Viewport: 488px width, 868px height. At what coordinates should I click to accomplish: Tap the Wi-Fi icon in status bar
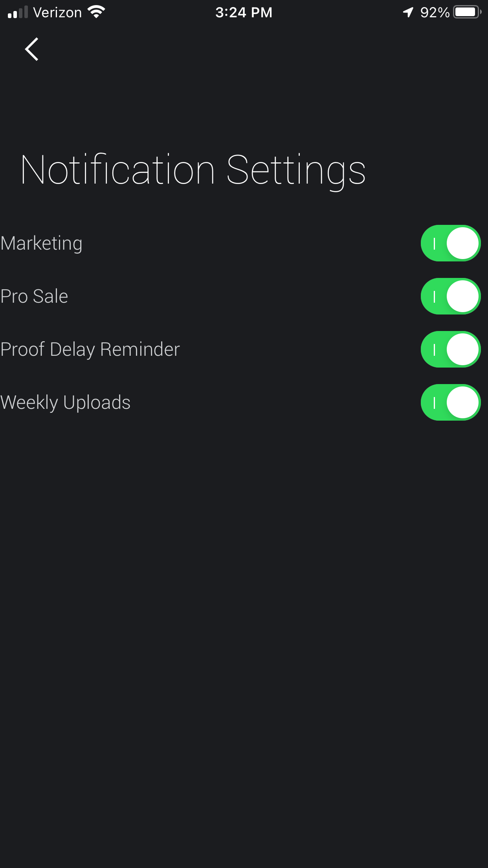click(96, 12)
